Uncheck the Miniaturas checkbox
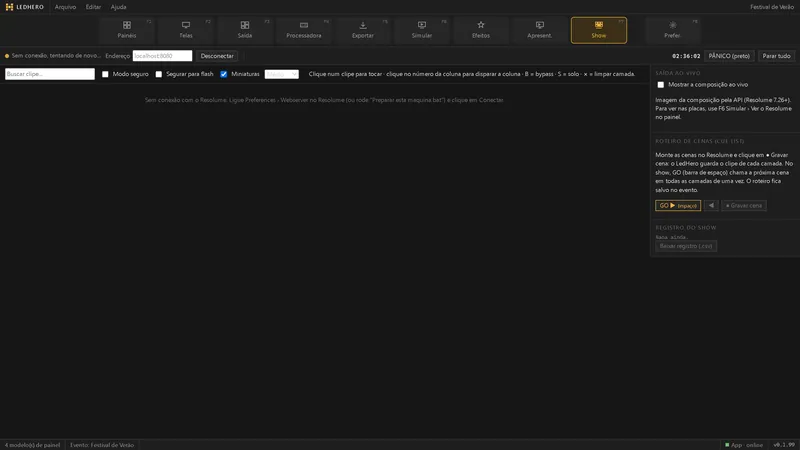Image resolution: width=800 pixels, height=450 pixels. 223,74
